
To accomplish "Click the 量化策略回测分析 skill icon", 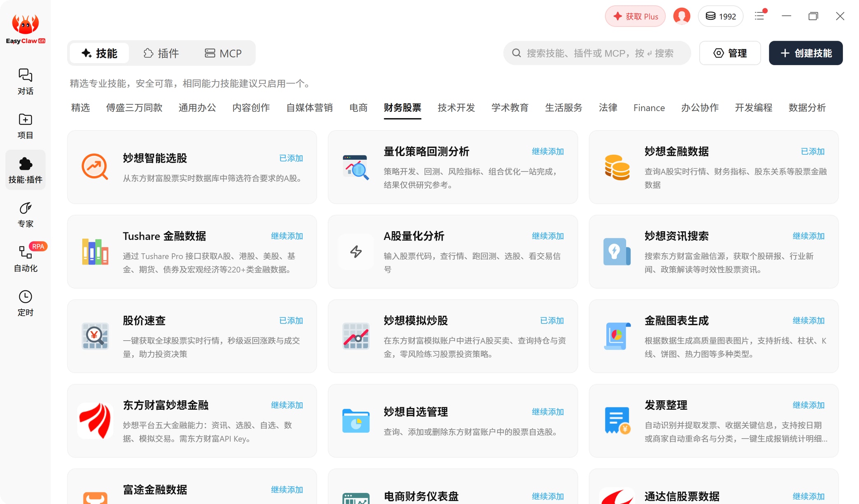I will [355, 167].
